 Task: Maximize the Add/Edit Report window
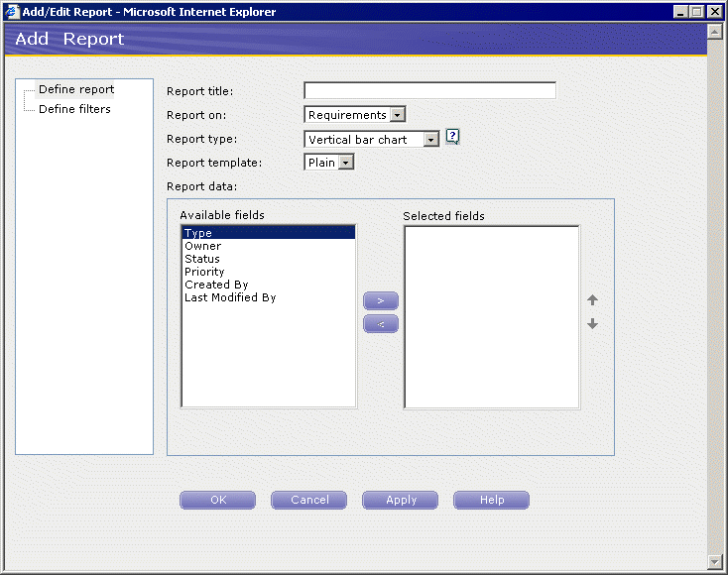point(697,12)
